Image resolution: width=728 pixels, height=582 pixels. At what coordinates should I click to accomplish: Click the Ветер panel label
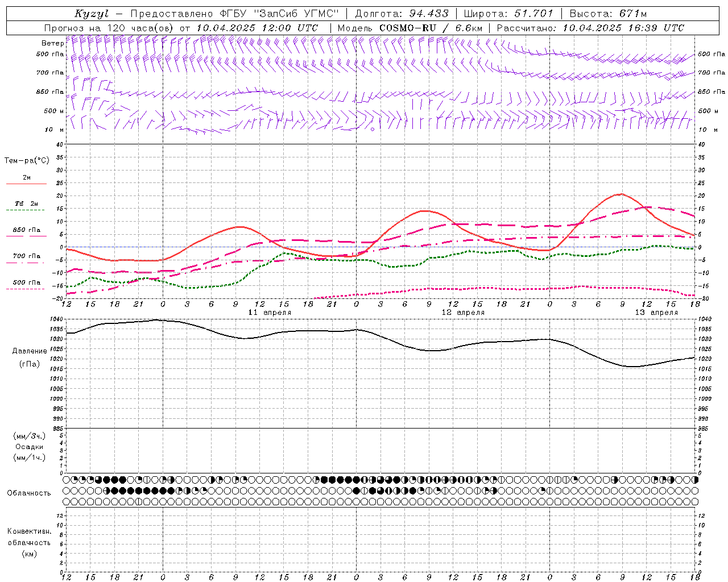pyautogui.click(x=52, y=43)
